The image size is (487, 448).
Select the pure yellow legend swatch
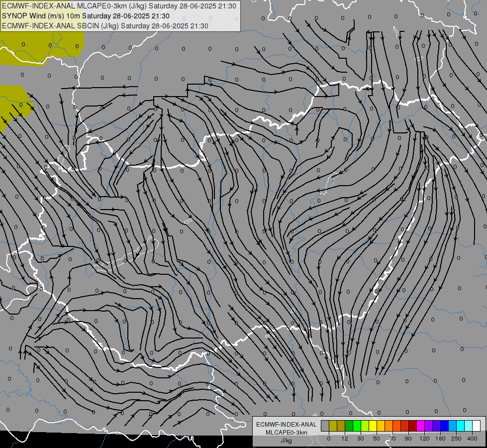click(373, 426)
